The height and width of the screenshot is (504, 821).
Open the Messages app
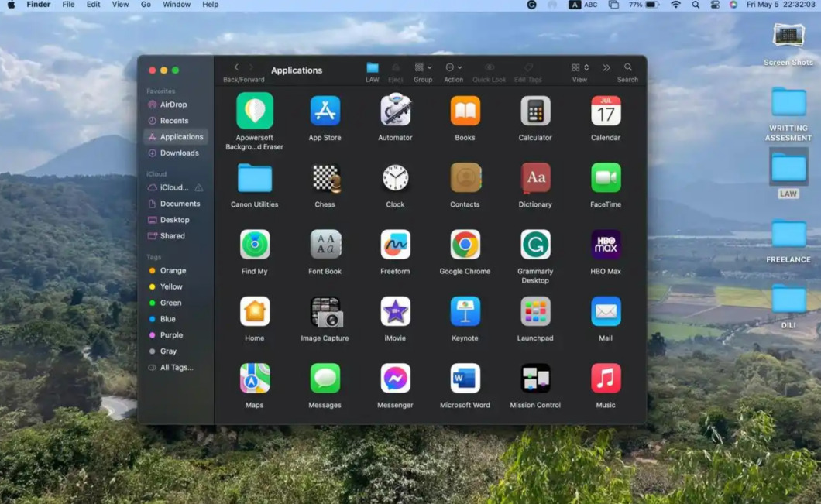[325, 378]
